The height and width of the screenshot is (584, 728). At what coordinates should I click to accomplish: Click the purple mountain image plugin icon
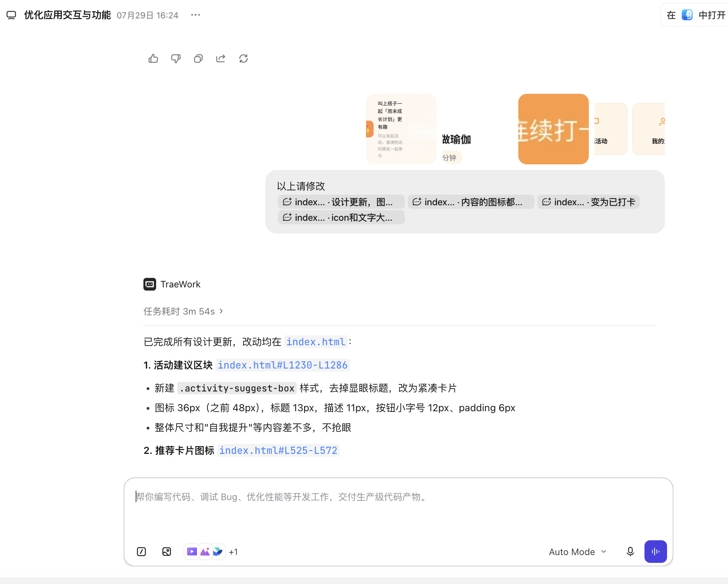click(x=205, y=552)
